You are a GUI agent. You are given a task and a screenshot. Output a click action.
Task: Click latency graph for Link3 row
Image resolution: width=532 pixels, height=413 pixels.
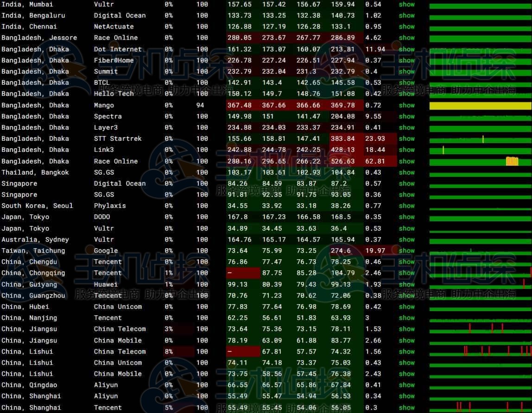[480, 150]
